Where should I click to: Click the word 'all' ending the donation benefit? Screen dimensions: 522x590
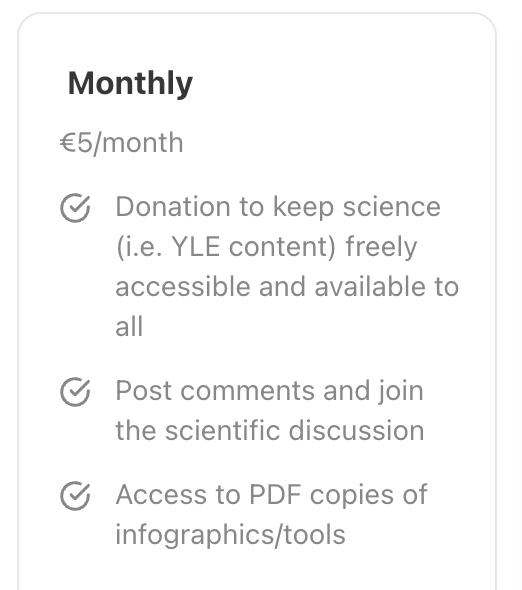click(129, 326)
